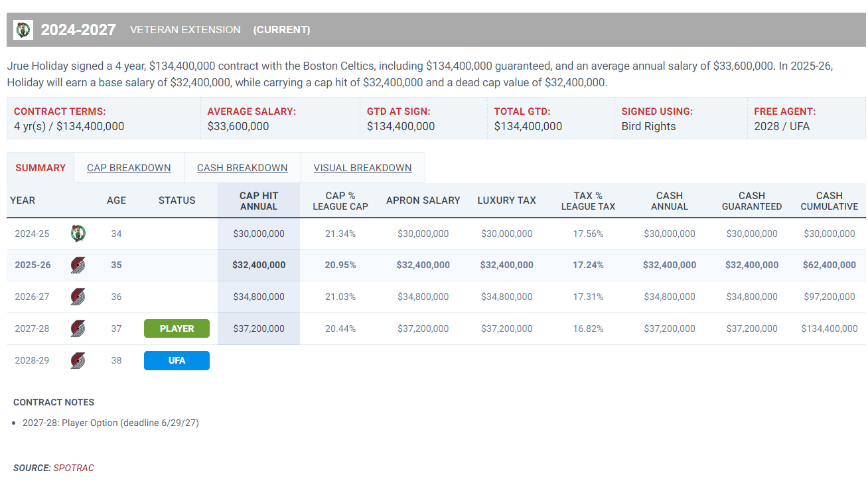868x495 pixels.
Task: Select the 2025-26 season year cell
Action: pos(33,265)
